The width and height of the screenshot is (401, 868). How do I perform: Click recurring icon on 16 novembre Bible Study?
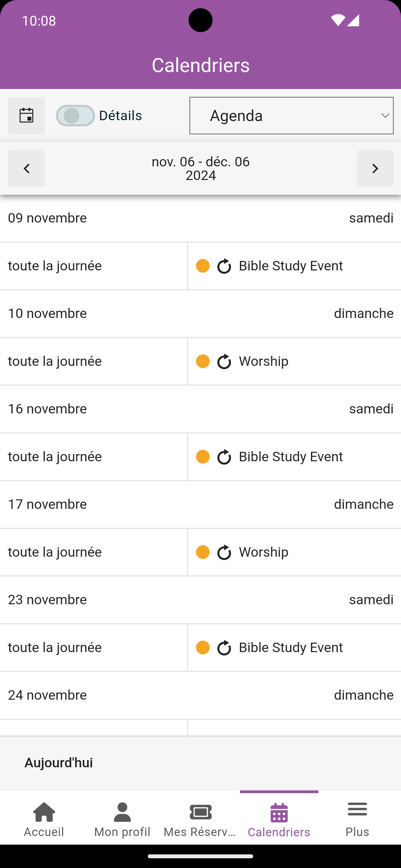click(x=224, y=457)
